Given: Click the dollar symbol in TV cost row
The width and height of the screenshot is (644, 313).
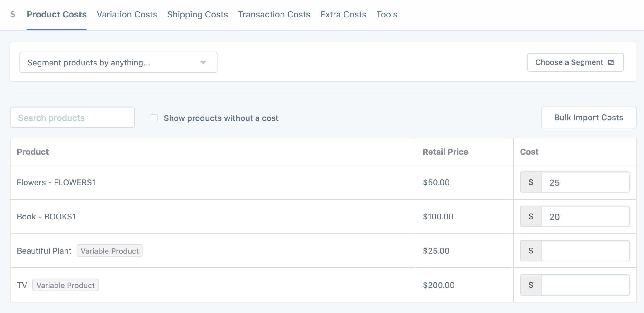Looking at the screenshot, I should [531, 285].
